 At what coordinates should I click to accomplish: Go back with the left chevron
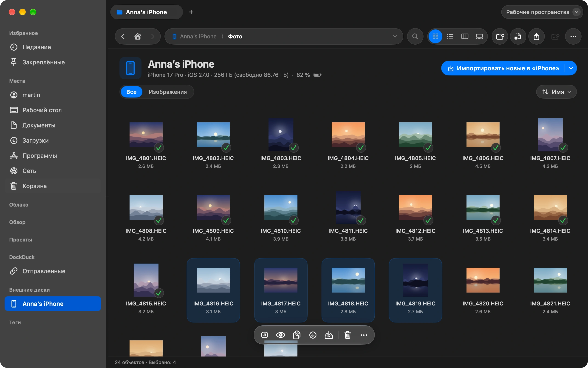(x=123, y=37)
